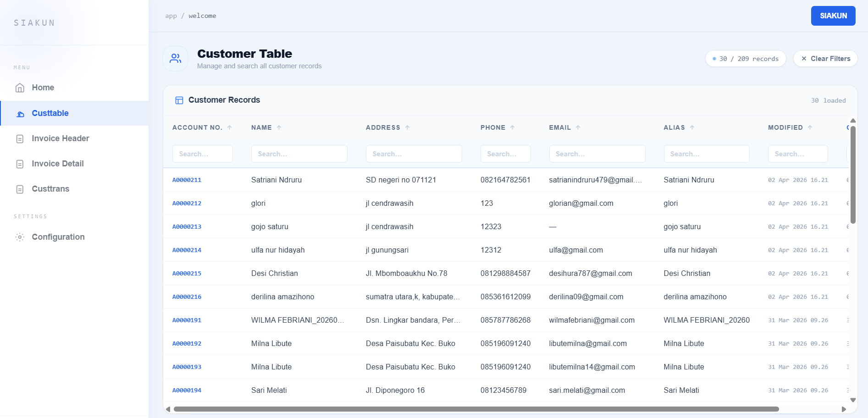Click the Custtrans document icon

tap(20, 189)
